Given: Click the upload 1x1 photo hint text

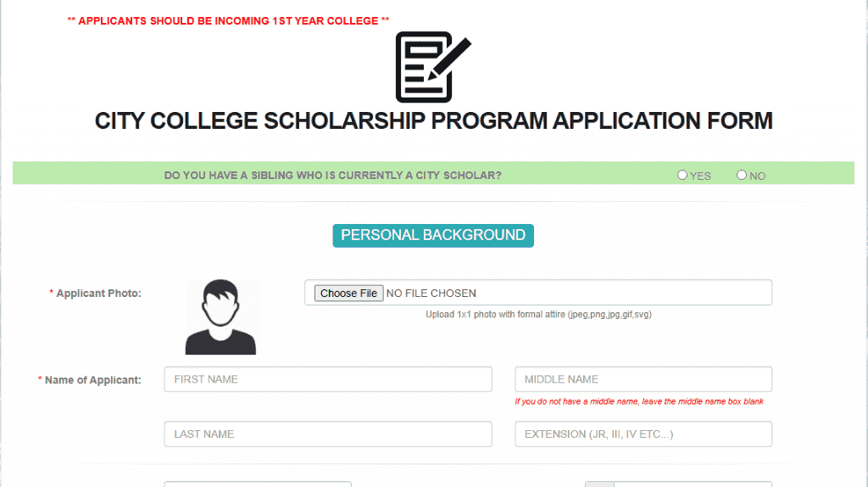Looking at the screenshot, I should pyautogui.click(x=538, y=314).
